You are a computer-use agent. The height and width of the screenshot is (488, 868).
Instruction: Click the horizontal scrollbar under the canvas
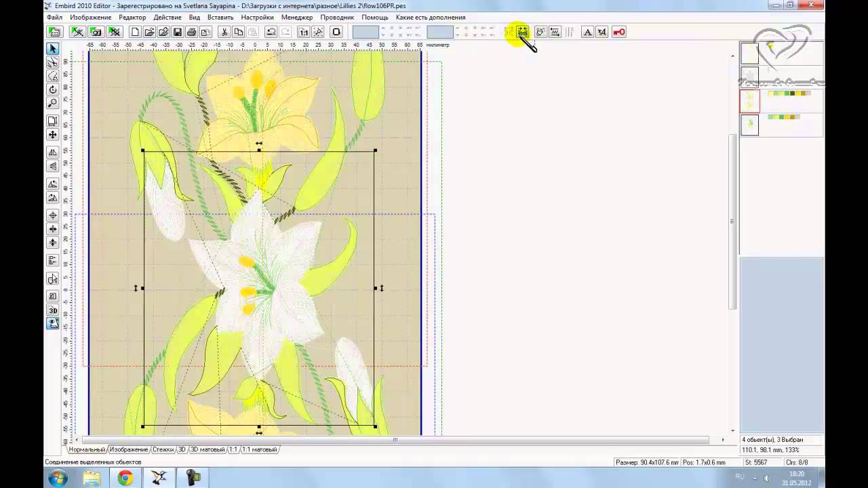click(x=395, y=439)
